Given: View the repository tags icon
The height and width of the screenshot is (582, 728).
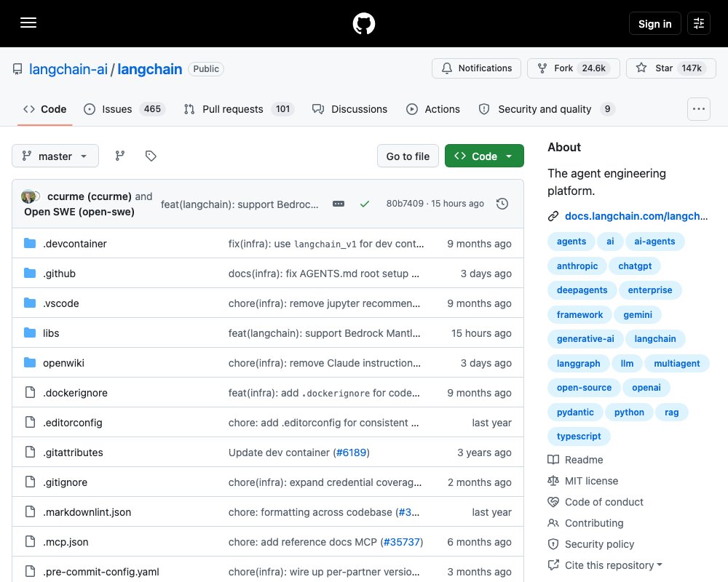Looking at the screenshot, I should tap(151, 156).
